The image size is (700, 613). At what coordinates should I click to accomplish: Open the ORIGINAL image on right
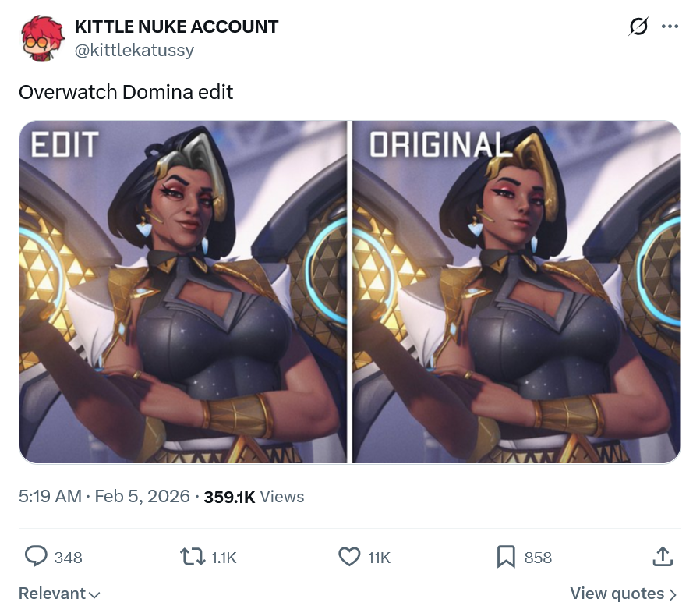[517, 292]
